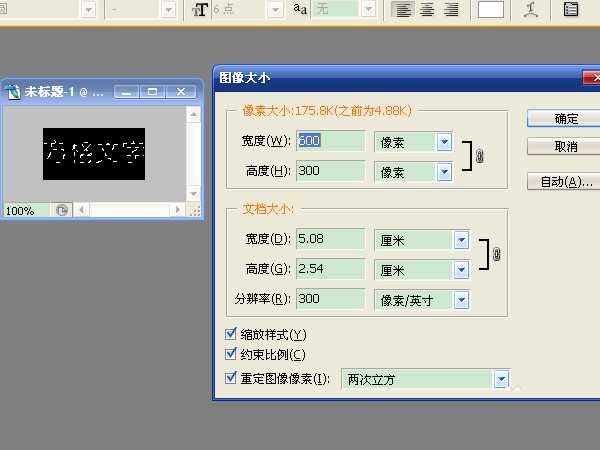Image resolution: width=600 pixels, height=450 pixels.
Task: Click the center text alignment icon
Action: click(427, 10)
